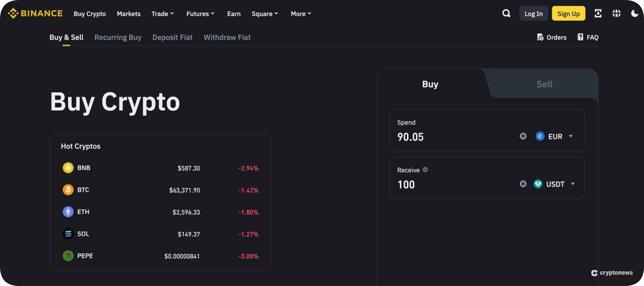Open the USDT currency dropdown arrow

point(573,184)
